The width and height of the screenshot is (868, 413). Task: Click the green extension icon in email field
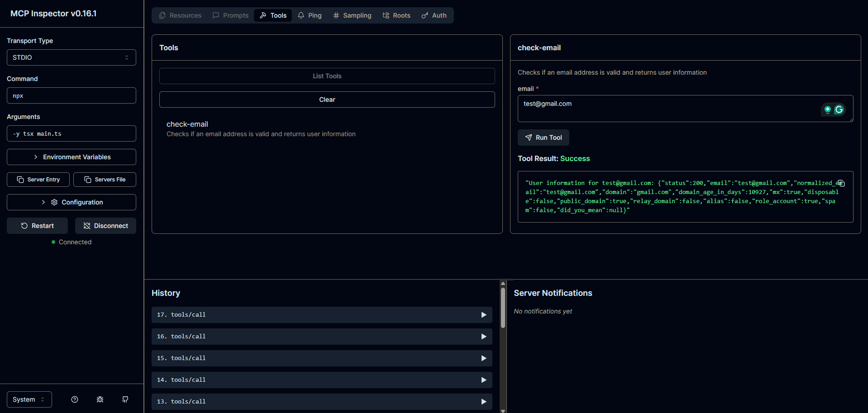[827, 109]
